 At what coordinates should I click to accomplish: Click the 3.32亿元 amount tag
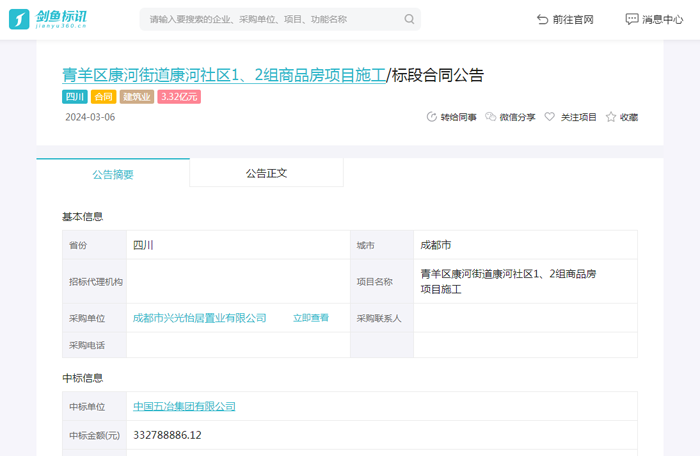coord(179,97)
